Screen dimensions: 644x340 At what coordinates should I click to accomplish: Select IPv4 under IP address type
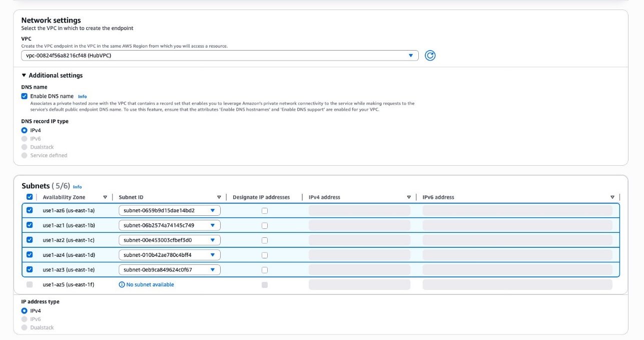[x=25, y=310]
